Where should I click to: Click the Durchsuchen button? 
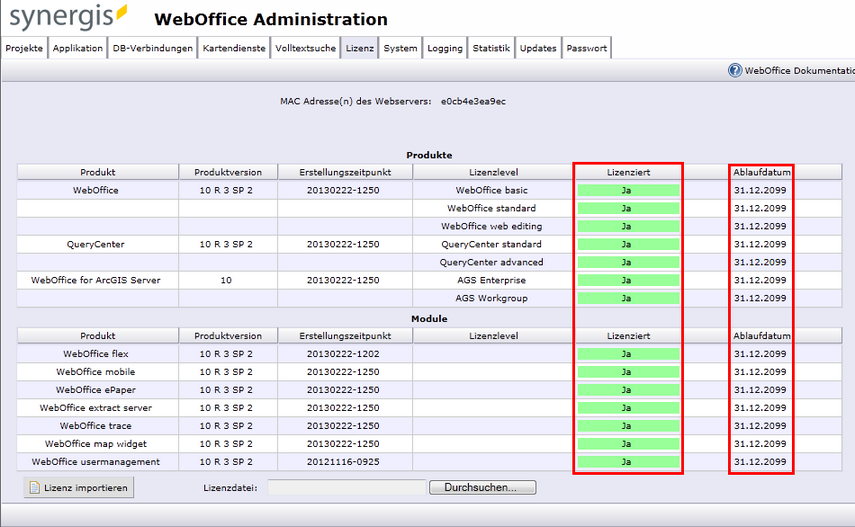[482, 487]
